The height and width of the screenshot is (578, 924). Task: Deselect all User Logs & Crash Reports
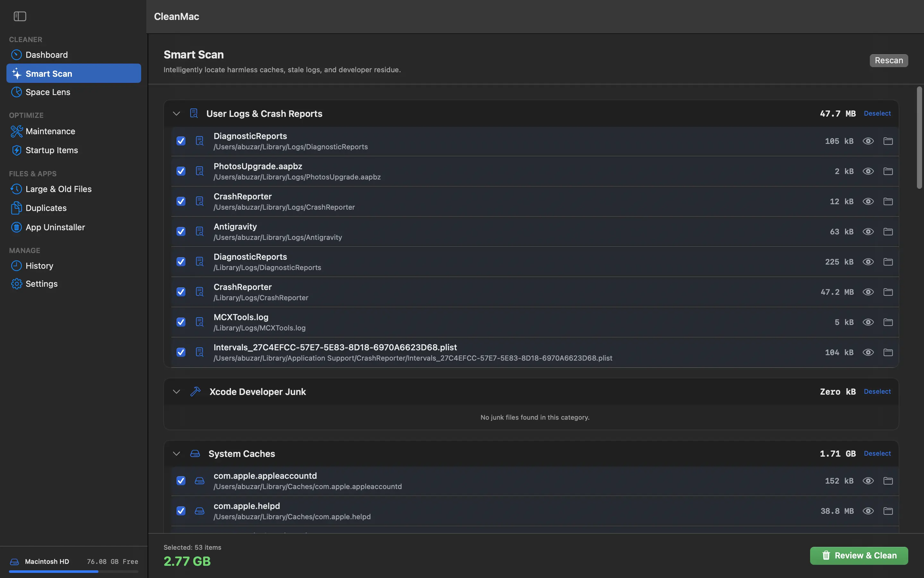[877, 114]
